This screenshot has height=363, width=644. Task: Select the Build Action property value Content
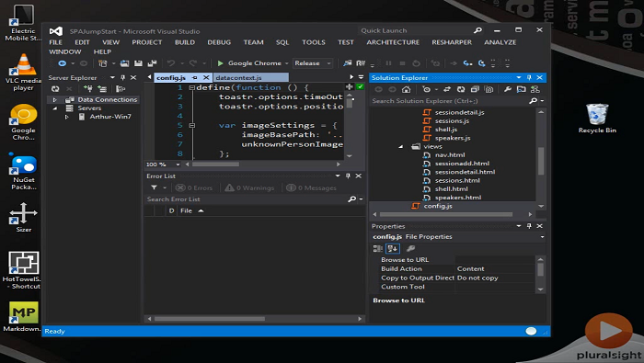[471, 269]
